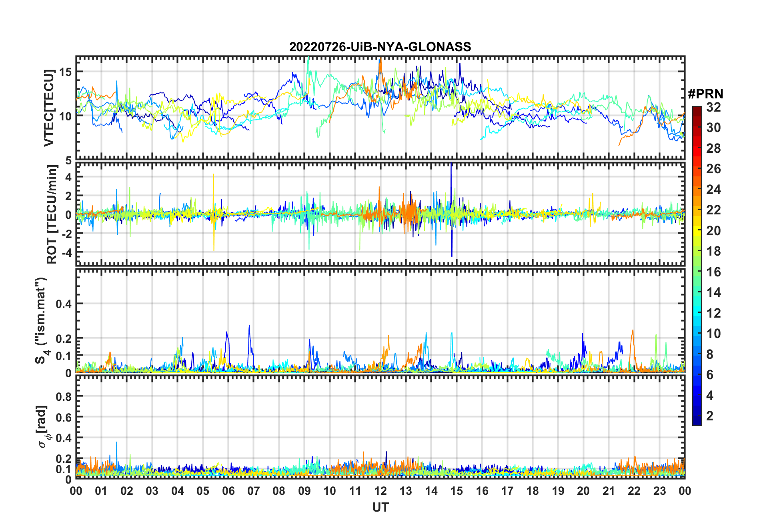761x532 pixels.
Task: Click x-axis hour tick label 21
Action: pyautogui.click(x=609, y=491)
